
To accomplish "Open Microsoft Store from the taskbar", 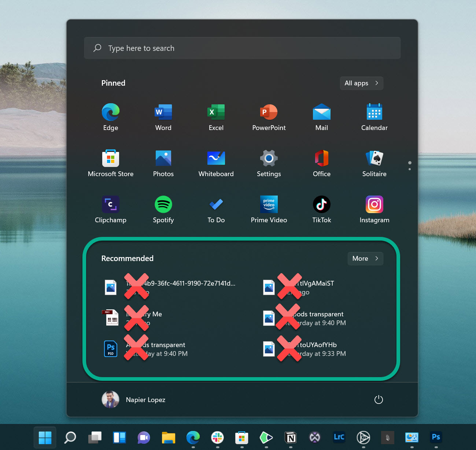I will point(242,437).
